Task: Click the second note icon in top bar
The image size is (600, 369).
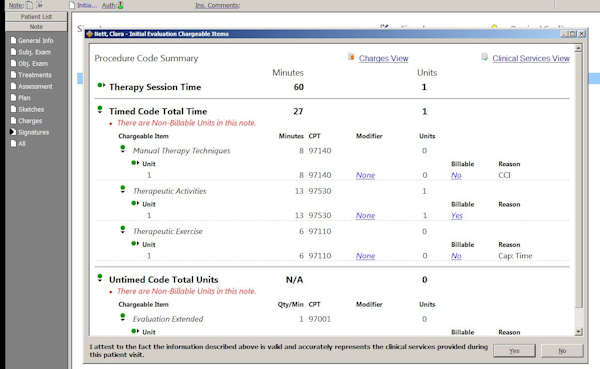Action: coord(39,5)
